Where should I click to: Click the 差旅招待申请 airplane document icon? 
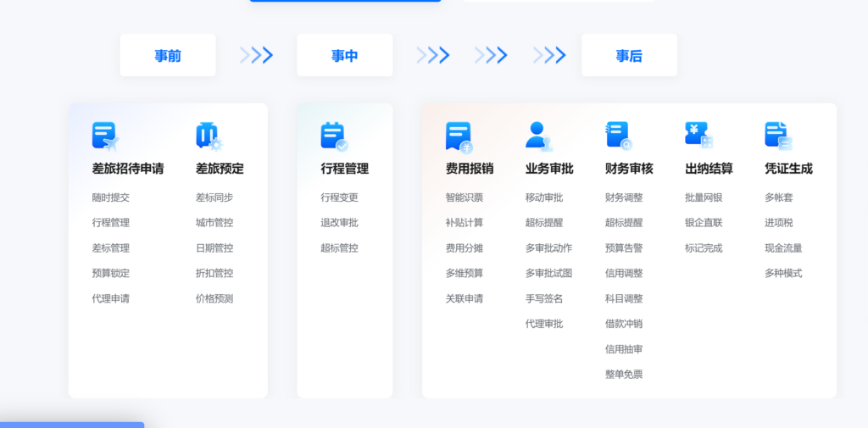105,136
